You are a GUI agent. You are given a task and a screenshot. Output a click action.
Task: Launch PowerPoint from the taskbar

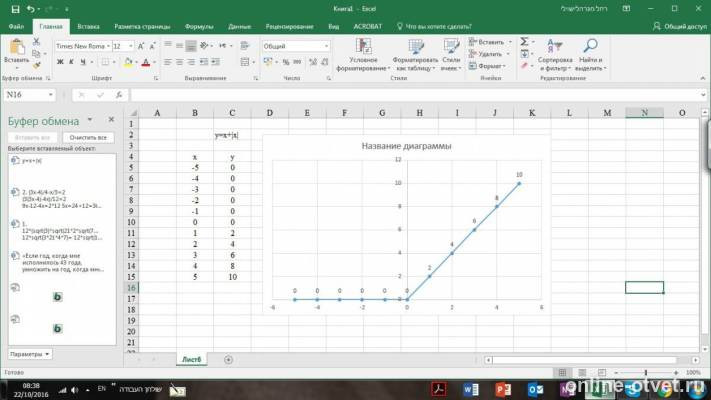tap(502, 390)
